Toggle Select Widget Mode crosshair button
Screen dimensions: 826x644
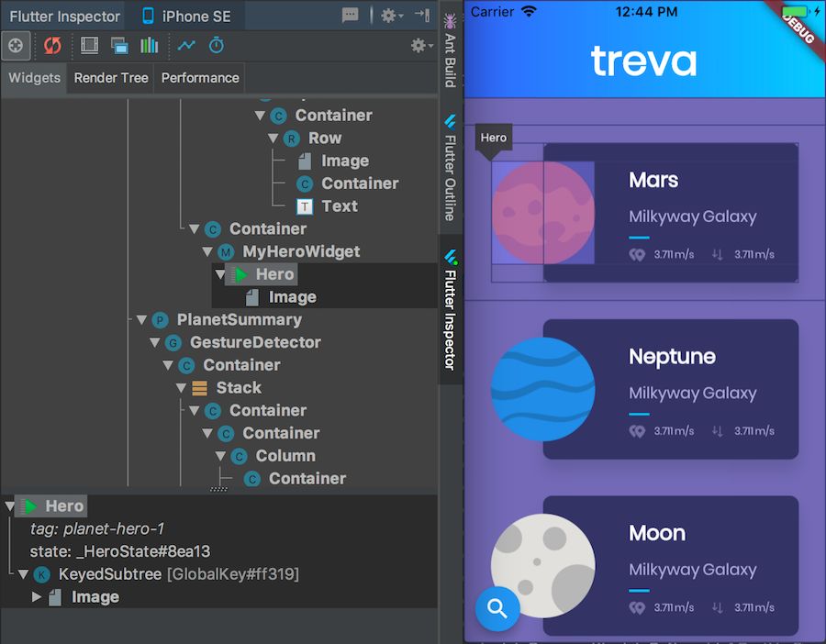pos(16,46)
